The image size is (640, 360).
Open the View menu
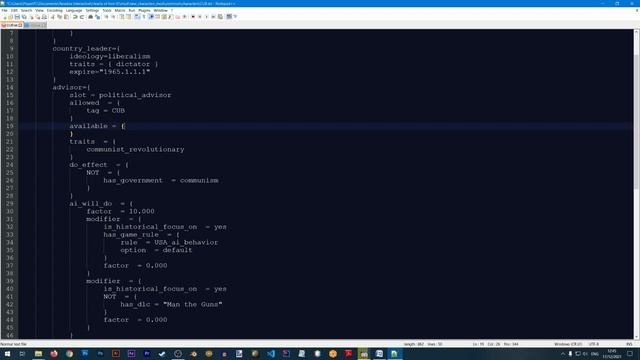point(39,11)
